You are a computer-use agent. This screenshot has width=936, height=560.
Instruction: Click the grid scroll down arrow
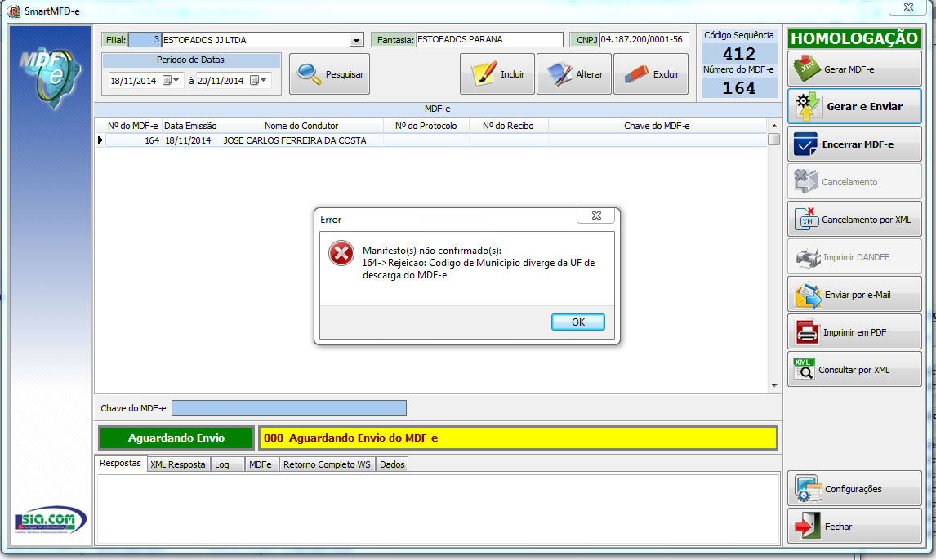(x=774, y=386)
